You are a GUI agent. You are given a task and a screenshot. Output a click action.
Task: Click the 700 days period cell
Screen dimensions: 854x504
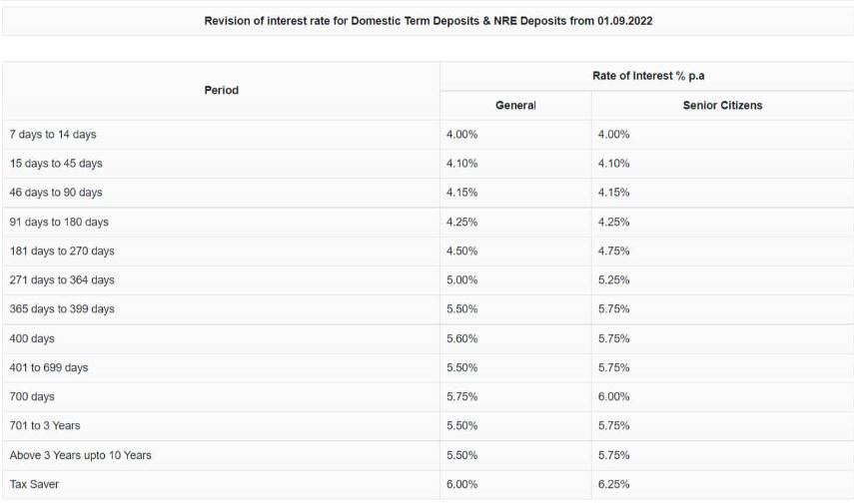click(32, 396)
